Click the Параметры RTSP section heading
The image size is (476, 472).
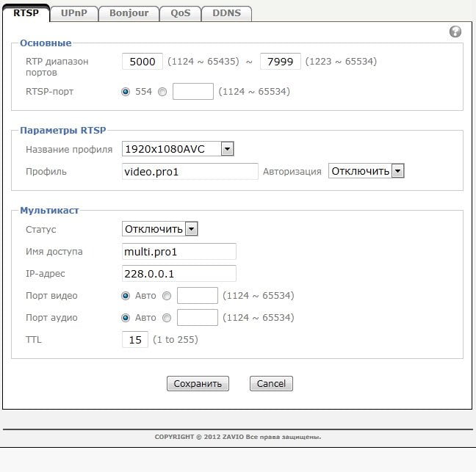tap(63, 131)
